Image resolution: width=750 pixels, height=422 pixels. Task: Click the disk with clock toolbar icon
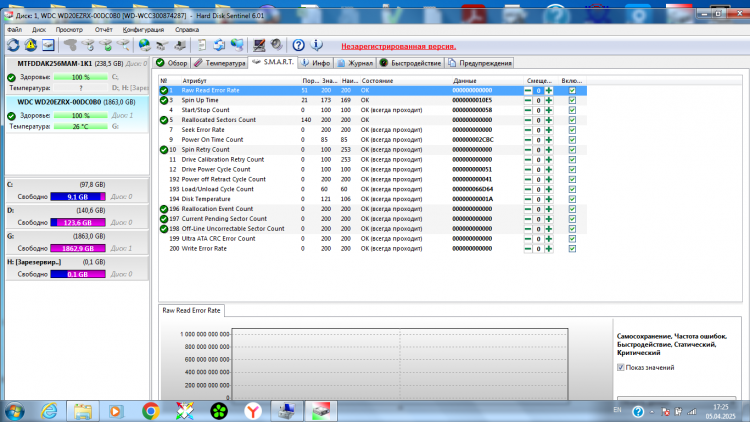(88, 45)
